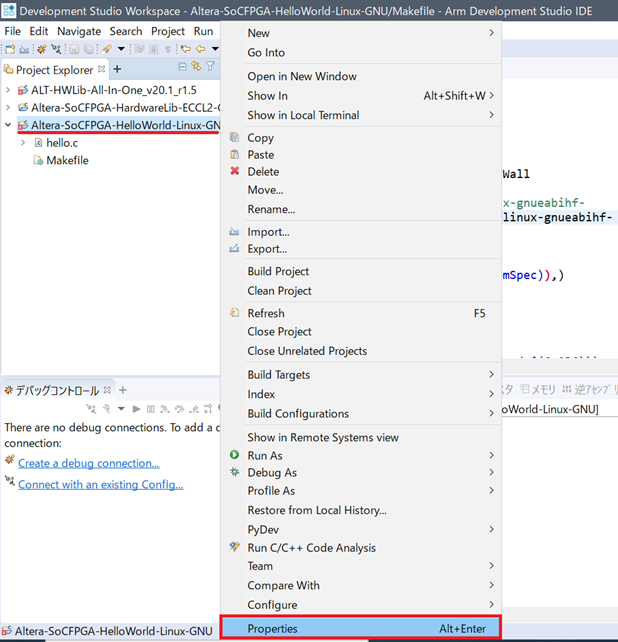Choose Build Project
Screen dimensions: 618x642
click(360, 271)
